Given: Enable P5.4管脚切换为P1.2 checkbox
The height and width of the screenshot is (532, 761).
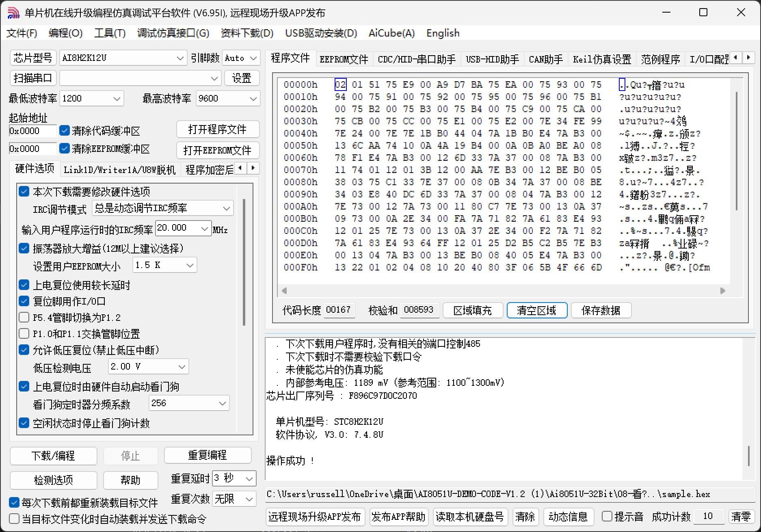Looking at the screenshot, I should pos(24,317).
